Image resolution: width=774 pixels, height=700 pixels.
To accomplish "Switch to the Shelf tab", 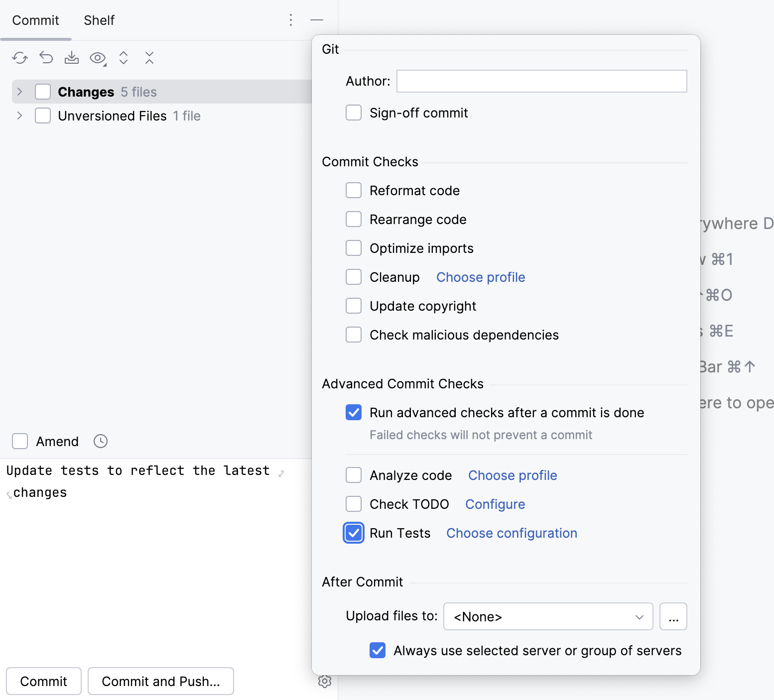I will coord(99,20).
